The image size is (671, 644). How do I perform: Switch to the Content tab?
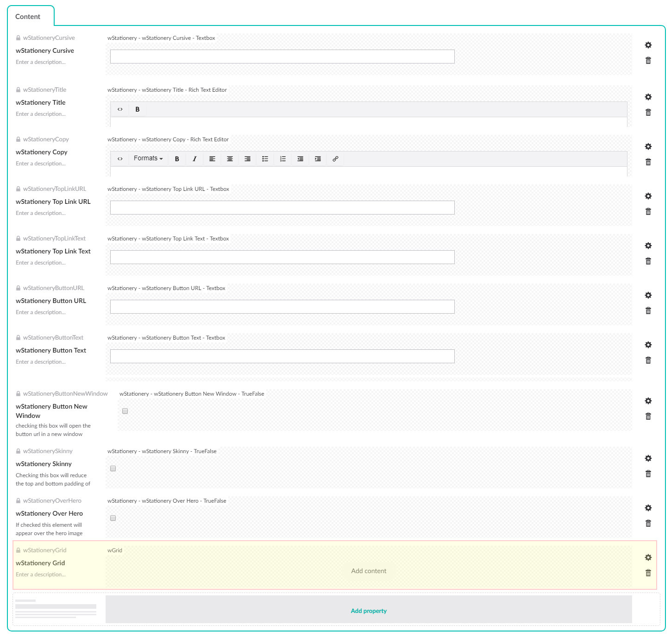(x=28, y=17)
